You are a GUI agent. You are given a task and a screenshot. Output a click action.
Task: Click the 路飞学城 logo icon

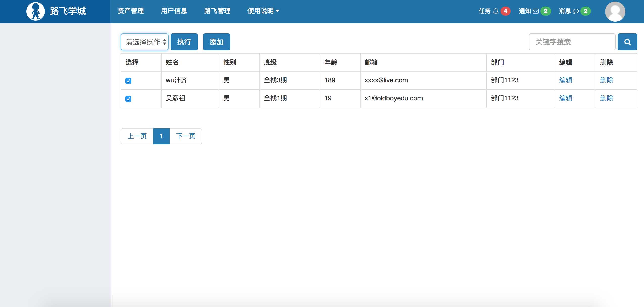pos(36,11)
